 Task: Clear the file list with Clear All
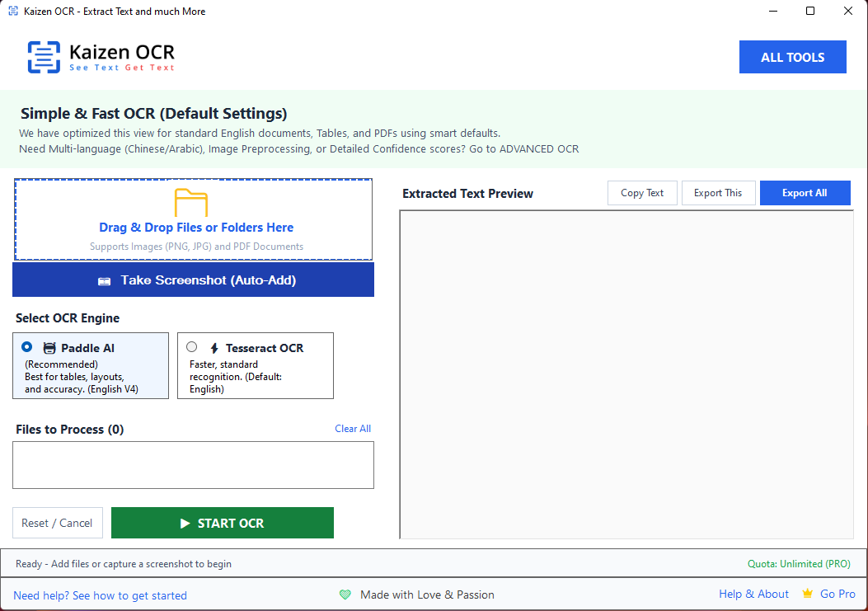(x=353, y=429)
